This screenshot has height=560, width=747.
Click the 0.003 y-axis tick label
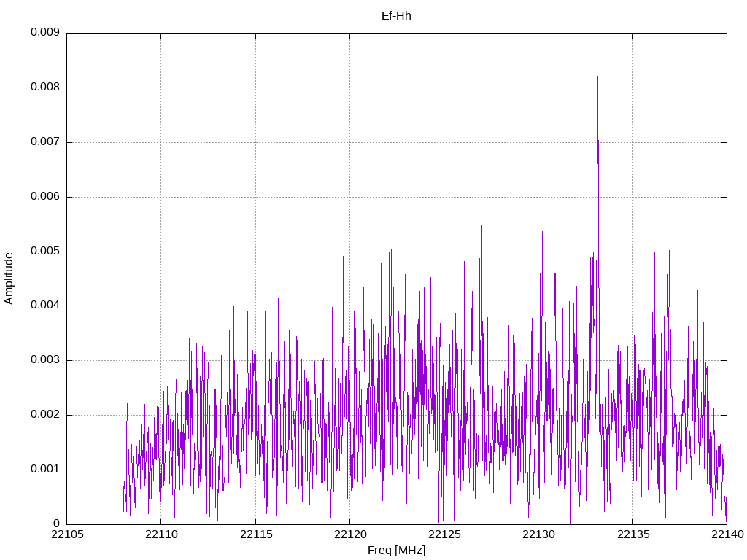click(x=45, y=360)
